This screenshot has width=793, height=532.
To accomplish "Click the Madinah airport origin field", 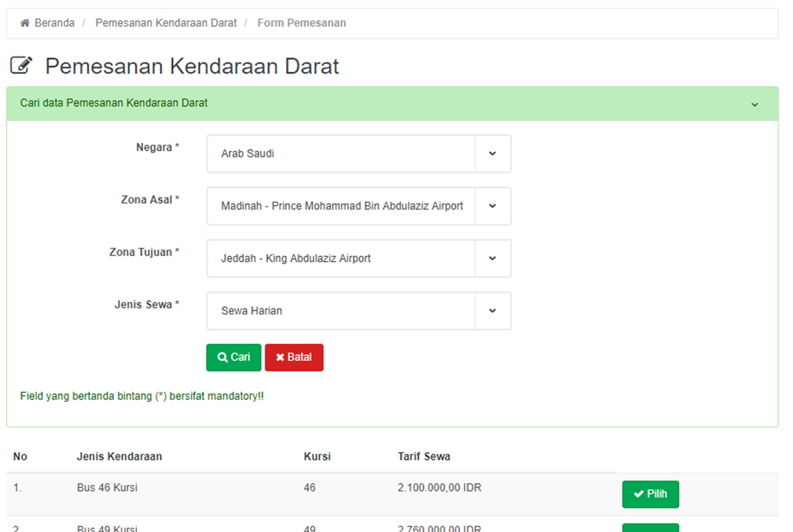I will 341,206.
